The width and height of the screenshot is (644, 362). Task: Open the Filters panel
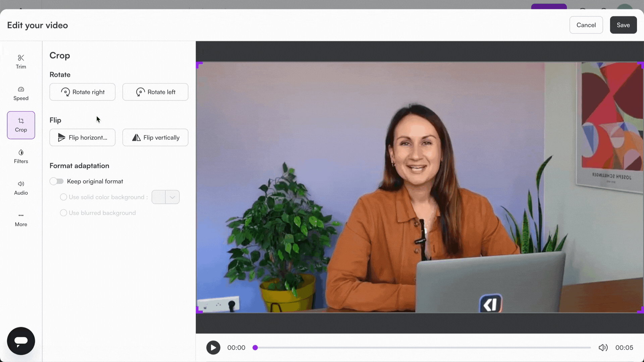point(20,157)
